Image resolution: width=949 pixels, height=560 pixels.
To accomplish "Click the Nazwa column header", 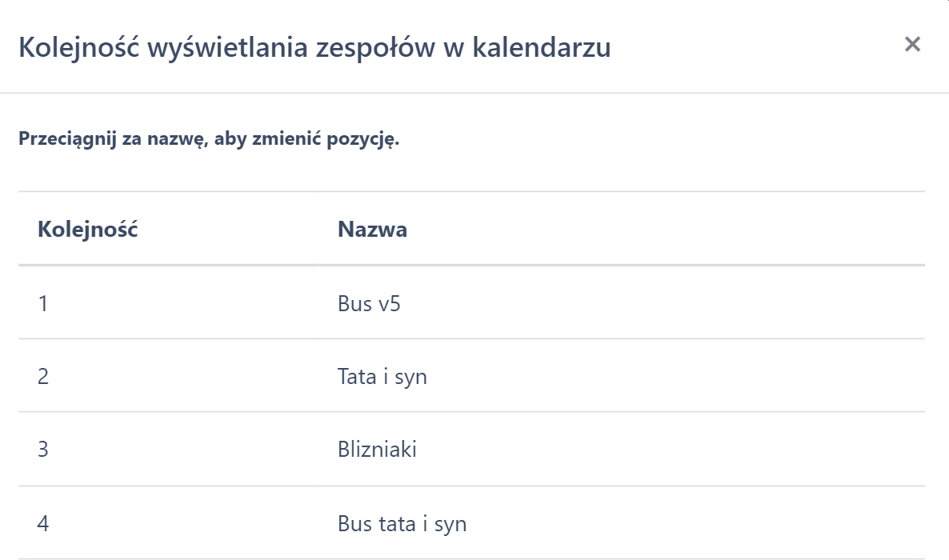I will (372, 230).
